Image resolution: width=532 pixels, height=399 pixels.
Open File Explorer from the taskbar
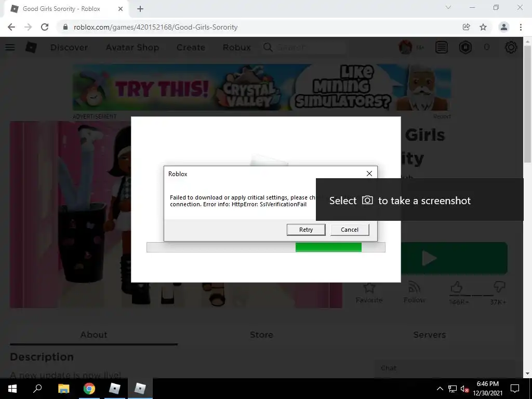point(63,389)
